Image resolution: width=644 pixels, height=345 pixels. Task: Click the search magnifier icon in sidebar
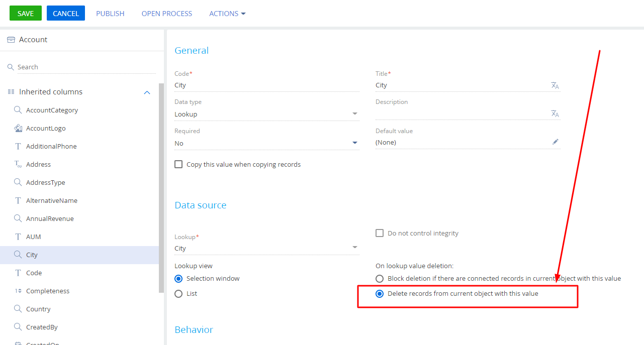tap(11, 67)
